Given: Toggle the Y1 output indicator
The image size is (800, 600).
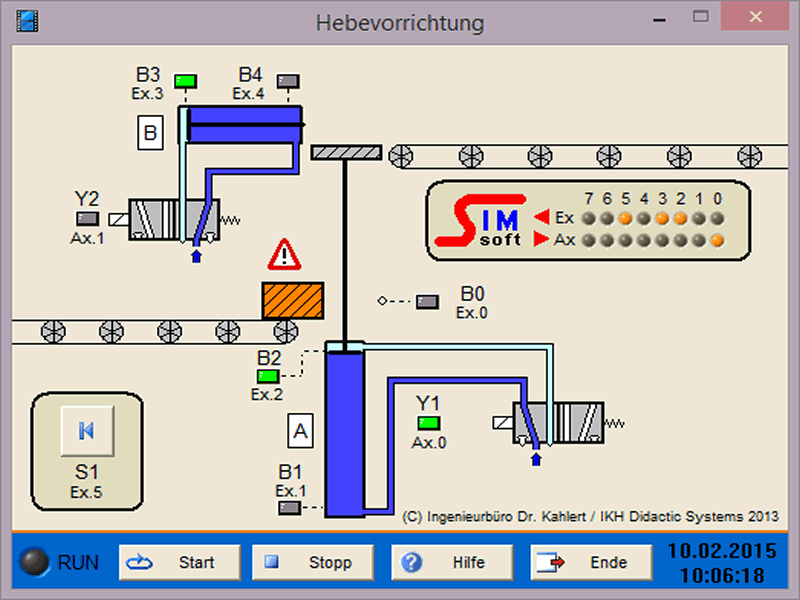Looking at the screenshot, I should [429, 422].
